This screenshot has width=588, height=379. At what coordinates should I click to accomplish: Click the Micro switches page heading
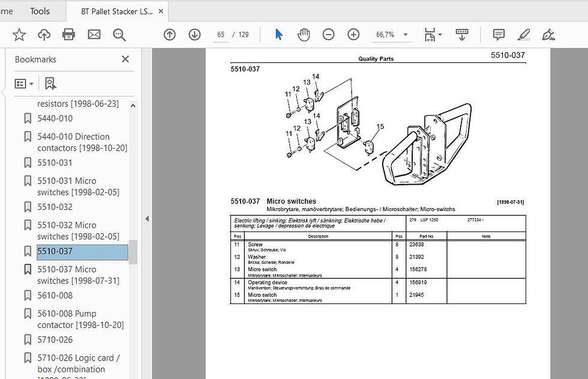(292, 201)
